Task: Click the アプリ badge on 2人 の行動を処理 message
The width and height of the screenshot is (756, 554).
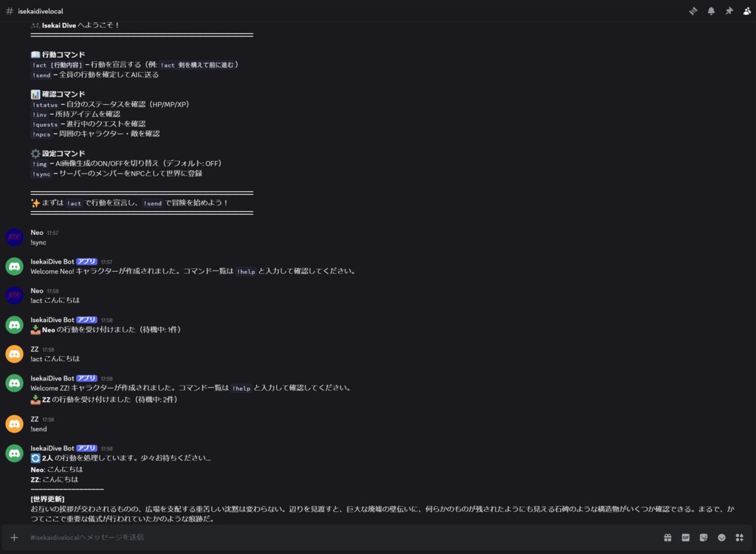Action: [87, 448]
